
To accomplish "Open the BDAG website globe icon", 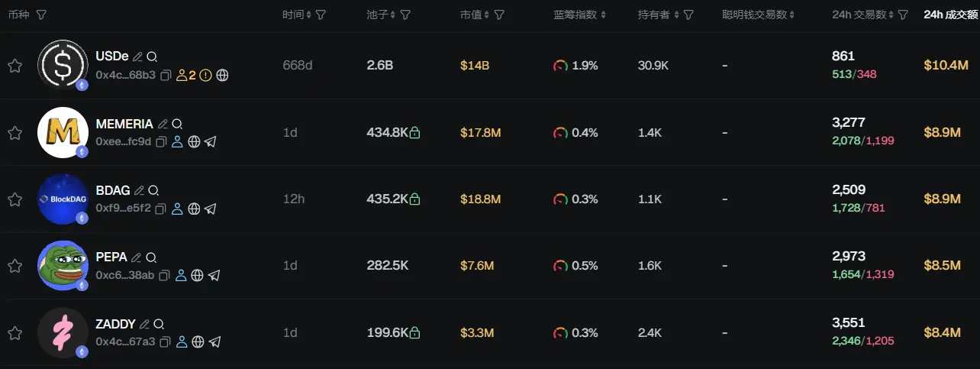I will (194, 209).
